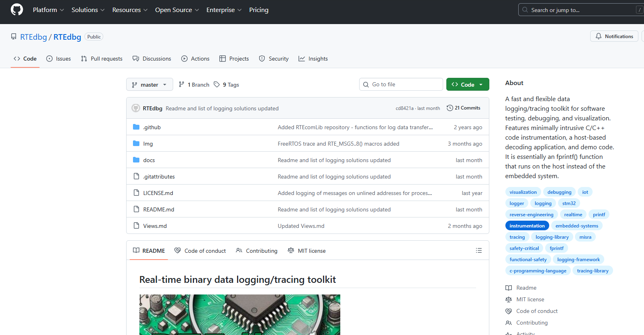Expand the Enterprise menu
Viewport: 644px width, 335px height.
click(224, 10)
